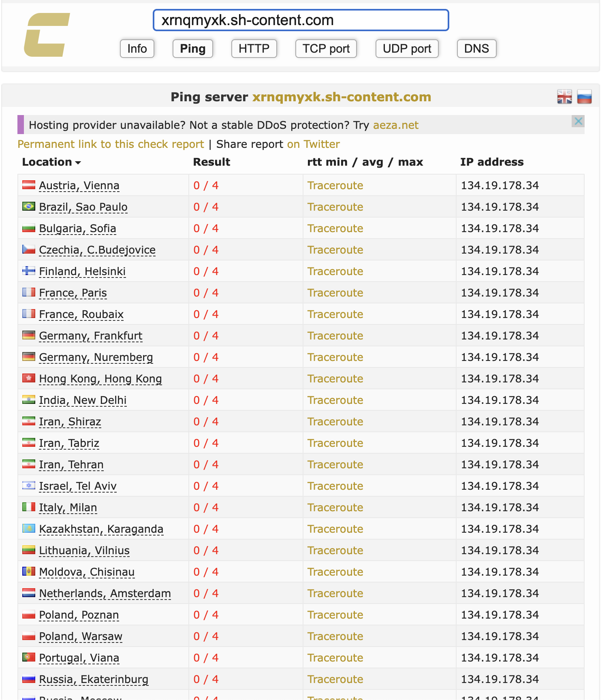Click the Portugal flag icon
615x700 pixels.
[29, 657]
